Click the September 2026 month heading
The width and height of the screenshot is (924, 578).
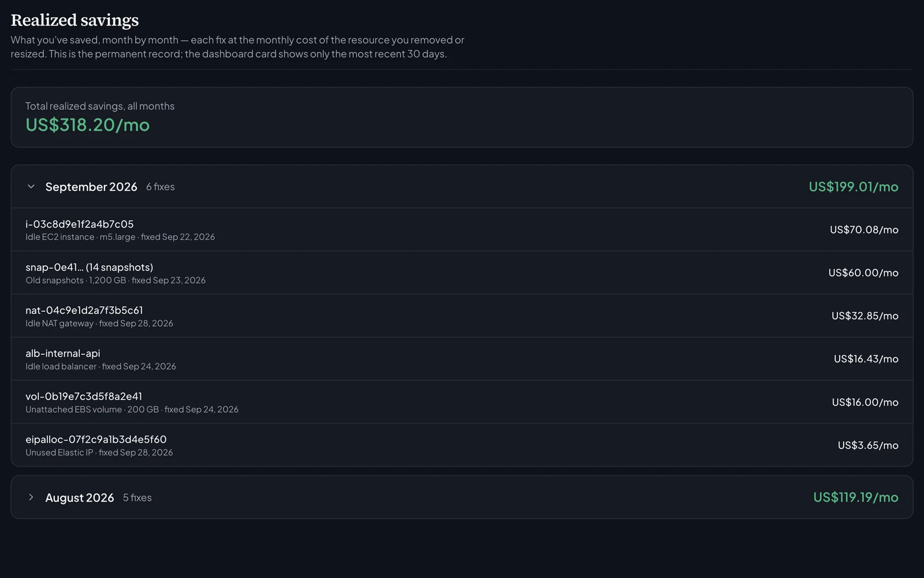click(91, 187)
